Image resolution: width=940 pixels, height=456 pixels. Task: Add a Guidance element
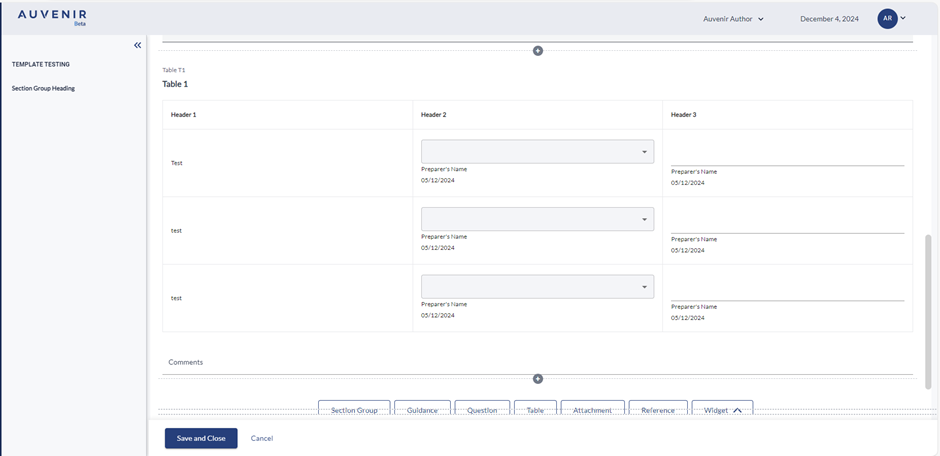point(422,410)
